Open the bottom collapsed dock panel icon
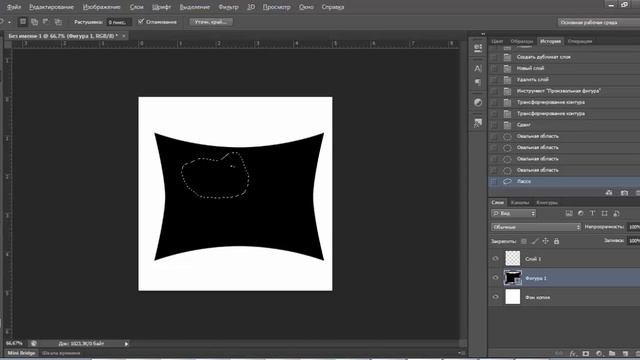The width and height of the screenshot is (640, 360). (x=478, y=122)
